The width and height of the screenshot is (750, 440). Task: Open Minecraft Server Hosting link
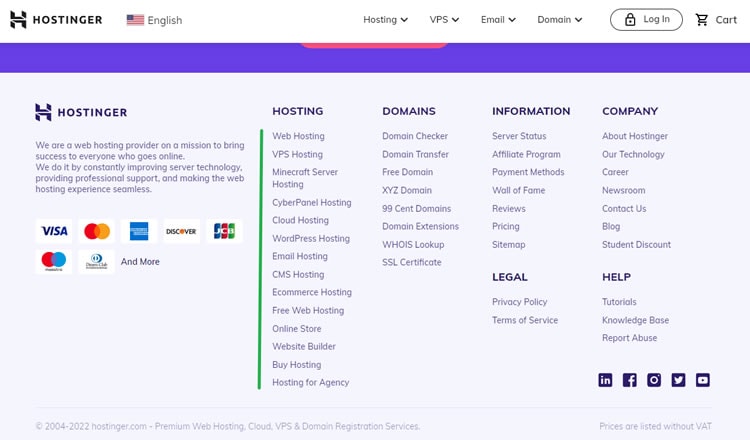305,178
